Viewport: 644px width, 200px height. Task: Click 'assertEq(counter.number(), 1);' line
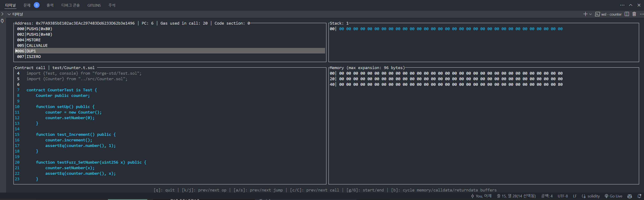point(81,146)
